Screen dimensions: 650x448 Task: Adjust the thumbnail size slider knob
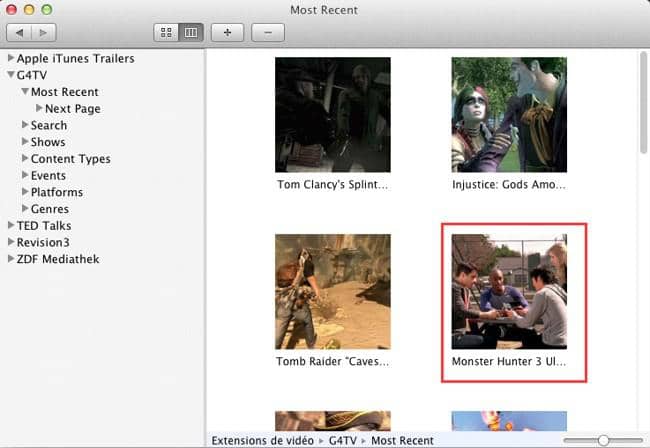604,440
